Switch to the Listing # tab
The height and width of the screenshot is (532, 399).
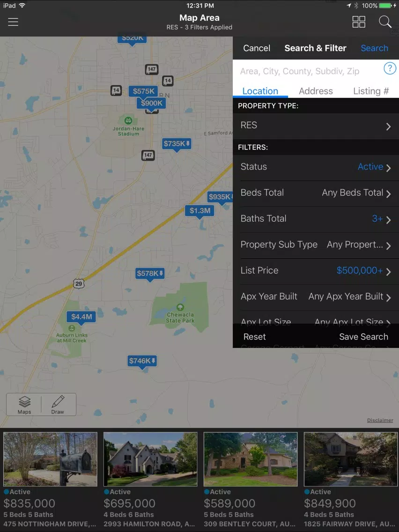371,91
